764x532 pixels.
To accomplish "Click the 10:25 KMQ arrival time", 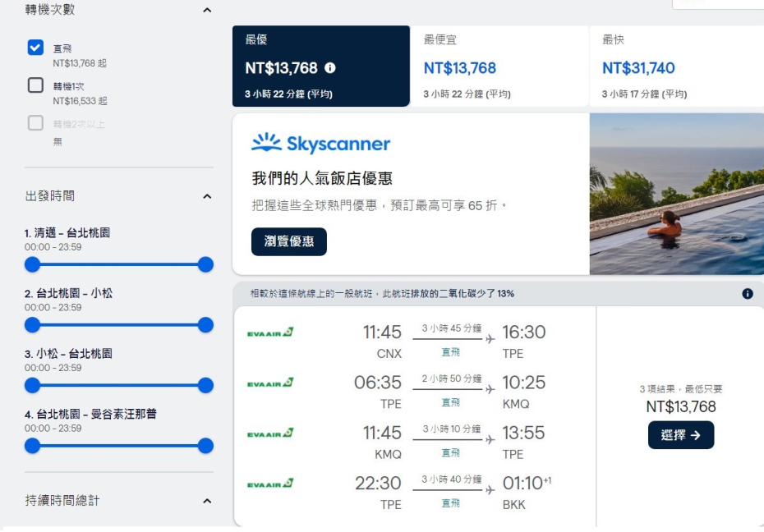I will coord(524,383).
